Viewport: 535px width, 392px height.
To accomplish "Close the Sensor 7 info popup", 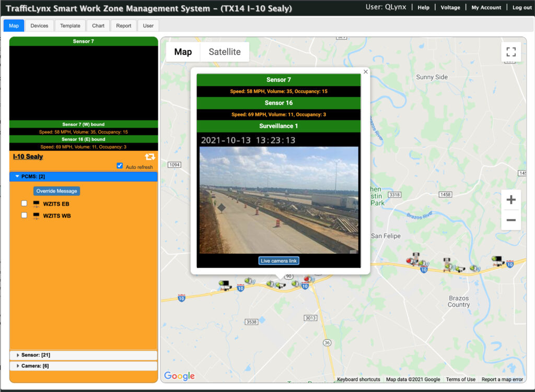I will pos(365,72).
